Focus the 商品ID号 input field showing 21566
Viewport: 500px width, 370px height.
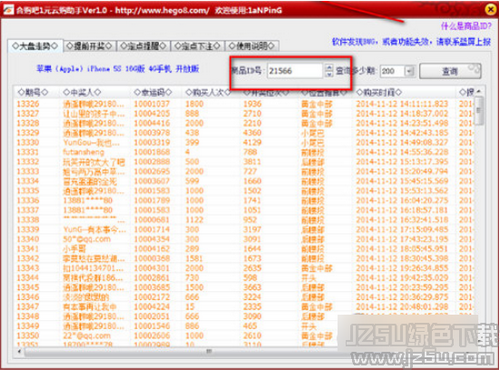coord(295,71)
